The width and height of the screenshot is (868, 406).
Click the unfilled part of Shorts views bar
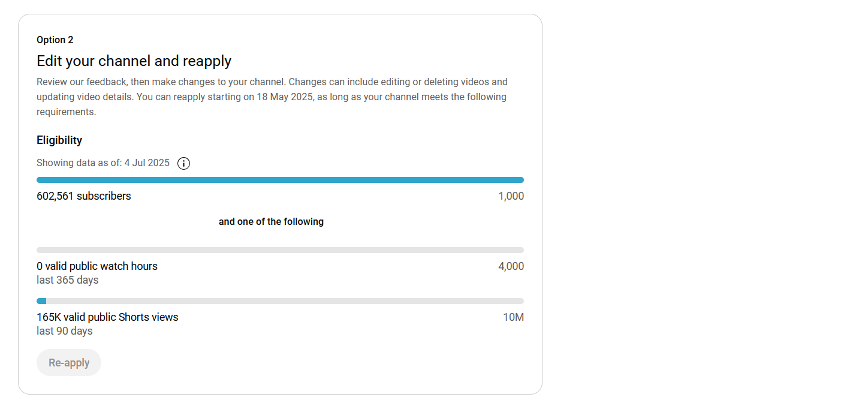(285, 301)
